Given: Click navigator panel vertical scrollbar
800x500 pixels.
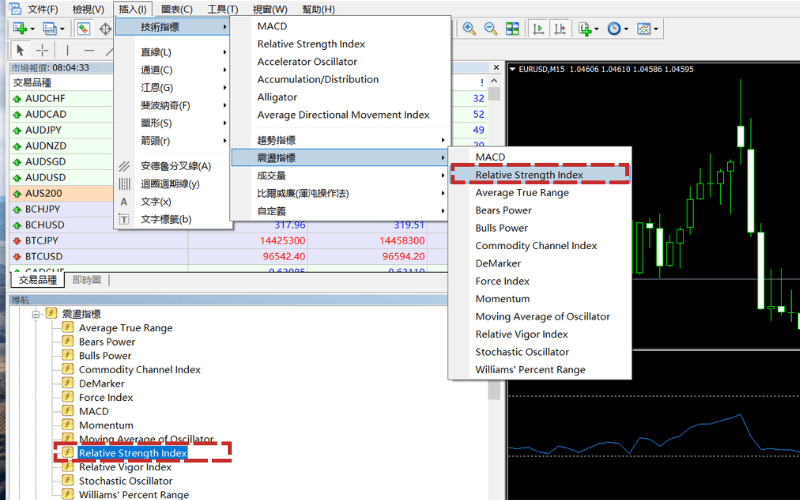Looking at the screenshot, I should point(494,400).
